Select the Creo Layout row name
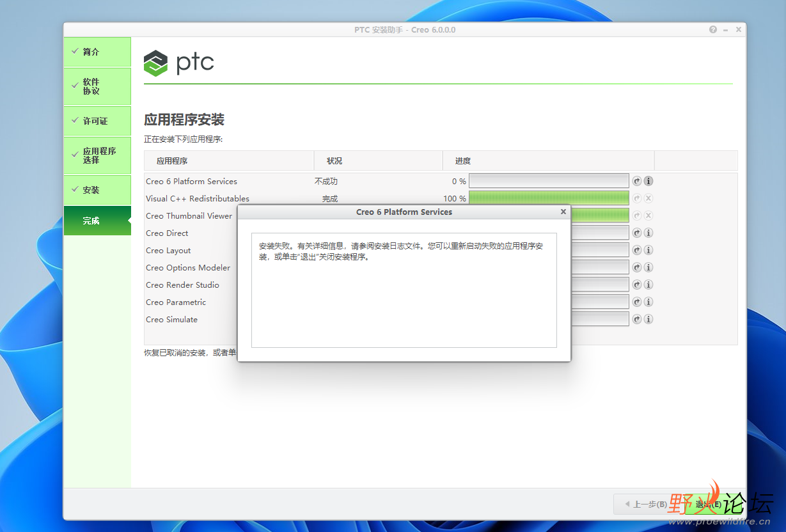Image resolution: width=786 pixels, height=532 pixels. (168, 251)
